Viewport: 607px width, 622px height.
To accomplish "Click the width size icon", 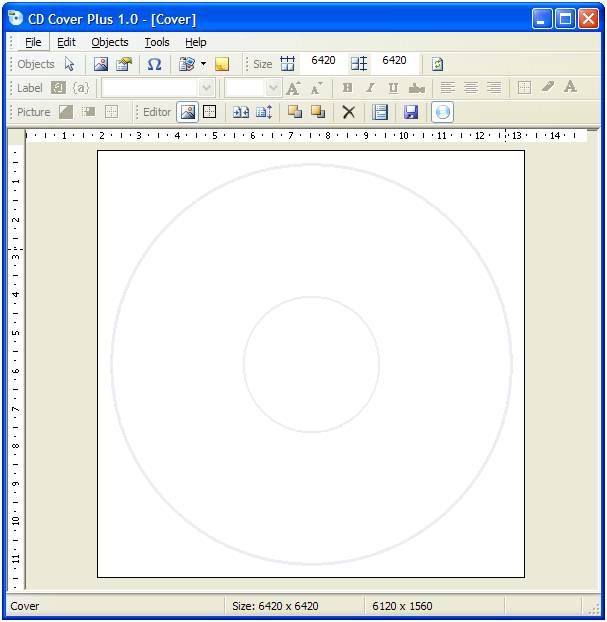I will [288, 63].
